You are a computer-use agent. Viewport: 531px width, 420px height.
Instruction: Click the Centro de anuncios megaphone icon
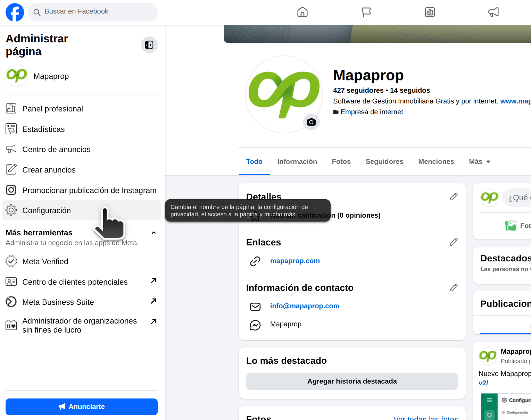11,149
